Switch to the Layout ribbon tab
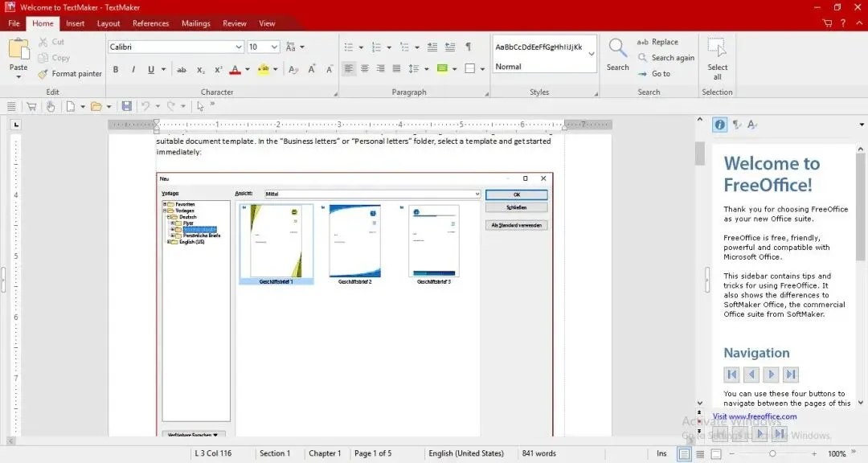Screen dimensions: 868x463 (x=108, y=23)
